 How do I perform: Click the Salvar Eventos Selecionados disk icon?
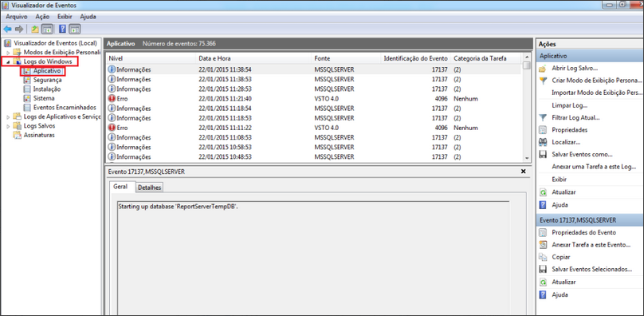pos(543,270)
